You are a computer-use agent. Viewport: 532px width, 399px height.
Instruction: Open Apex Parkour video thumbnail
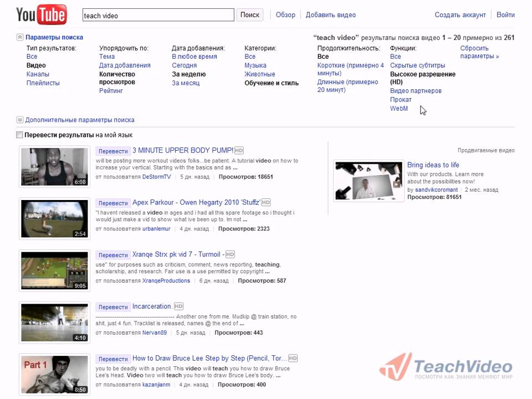point(55,218)
